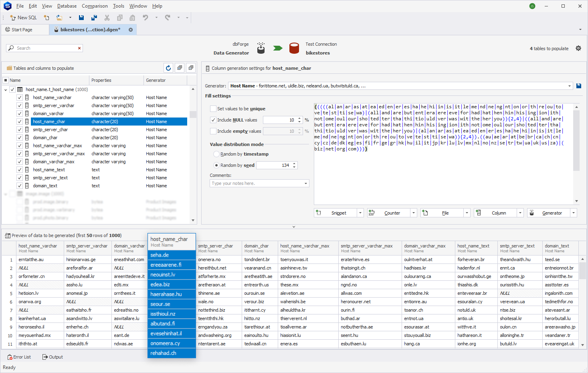Click the Error List tab
588x373 pixels.
[19, 357]
